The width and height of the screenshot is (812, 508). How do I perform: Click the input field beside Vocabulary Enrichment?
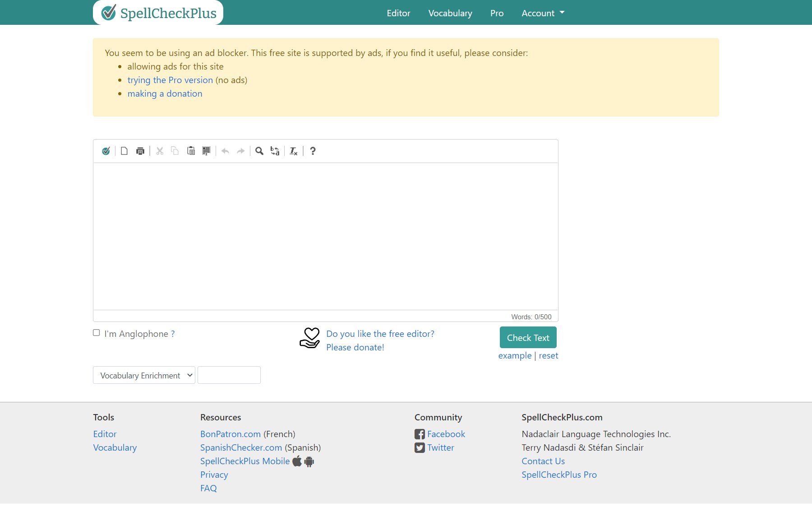click(229, 375)
